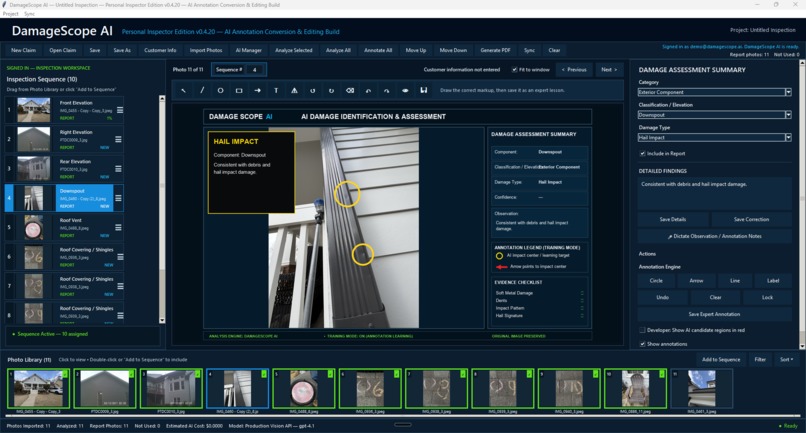Click the Annotation Engine Lock button

click(767, 297)
